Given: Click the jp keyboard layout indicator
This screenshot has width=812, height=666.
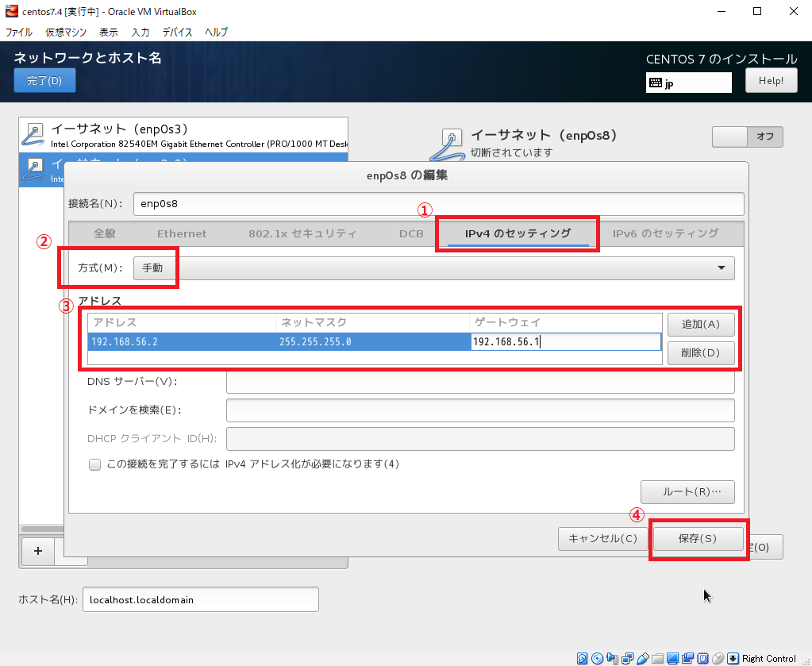Looking at the screenshot, I should tap(688, 83).
